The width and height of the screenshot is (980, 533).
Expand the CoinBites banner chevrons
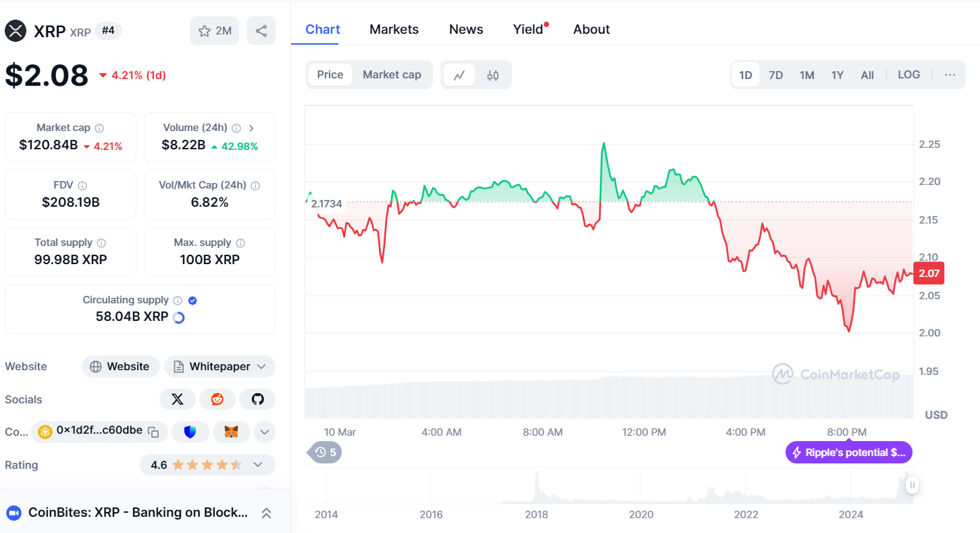pyautogui.click(x=266, y=513)
